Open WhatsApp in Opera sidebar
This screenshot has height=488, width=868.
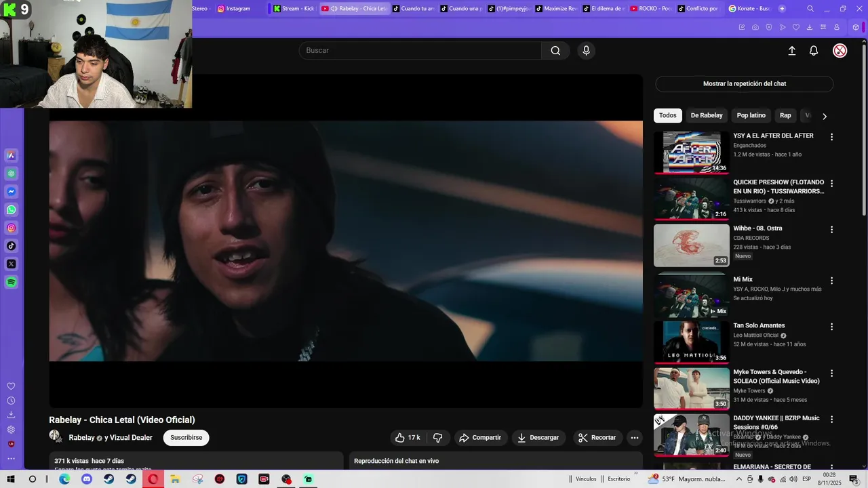click(12, 210)
